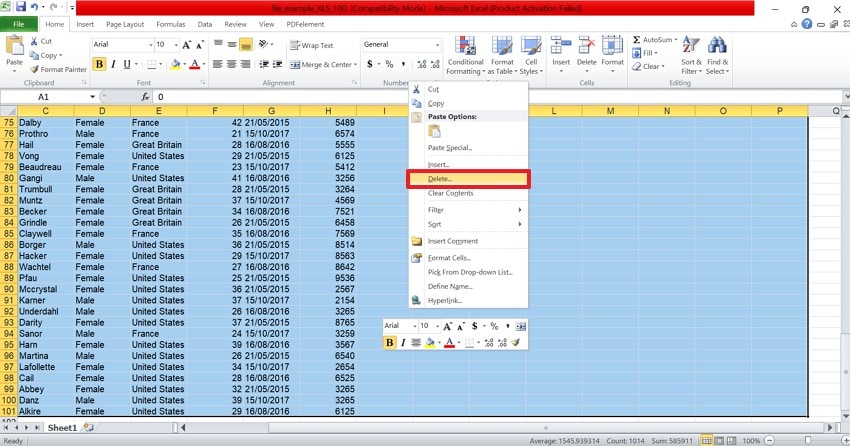Toggle Wrap Text button
The image size is (850, 446).
pyautogui.click(x=312, y=45)
